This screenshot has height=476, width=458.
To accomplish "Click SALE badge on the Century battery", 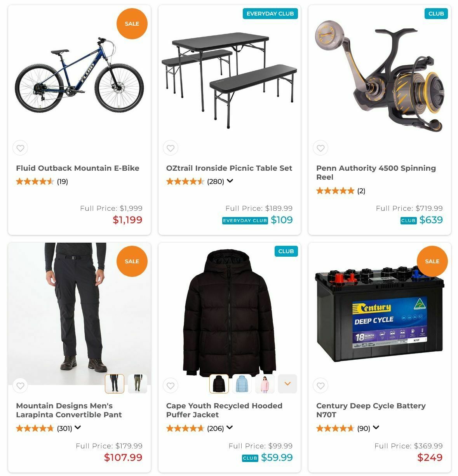I will pos(432,261).
